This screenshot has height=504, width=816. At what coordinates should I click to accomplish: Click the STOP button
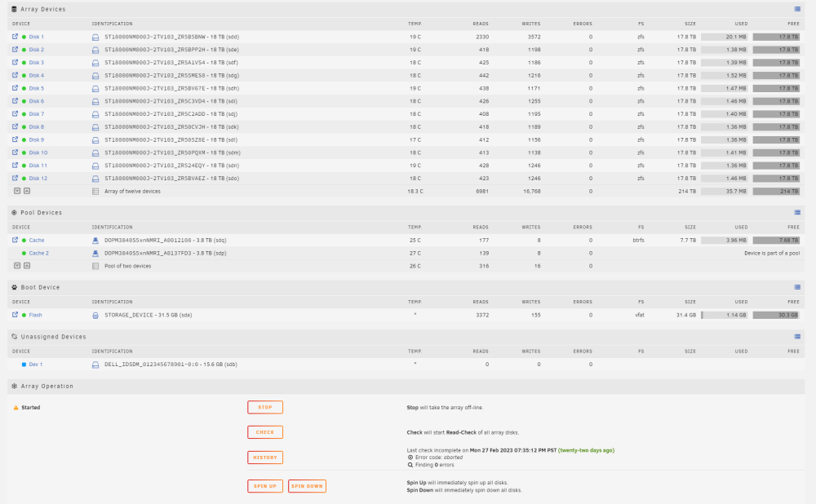coord(265,407)
